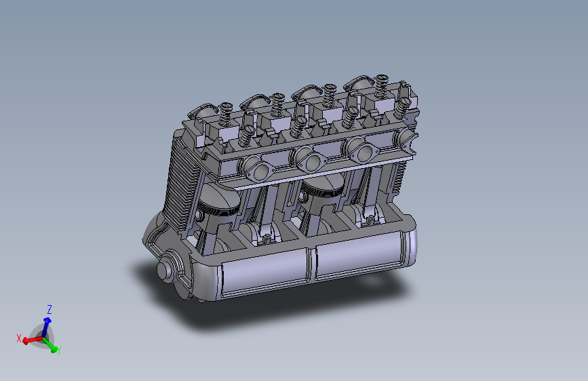Select the finned cylinder wall of engine
Viewport: 588px width, 381px height.
(182, 184)
